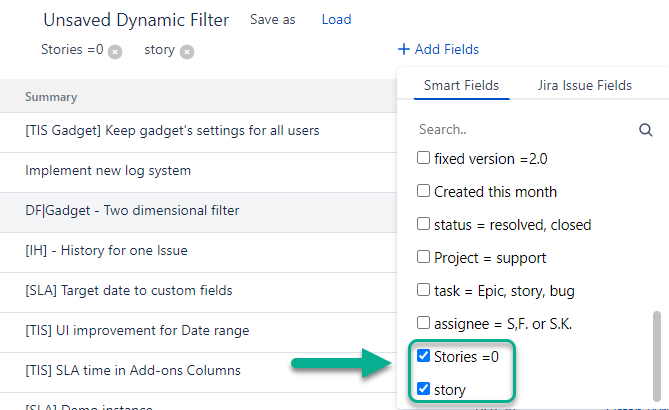This screenshot has width=669, height=410.
Task: Click the Save as button
Action: tap(272, 20)
